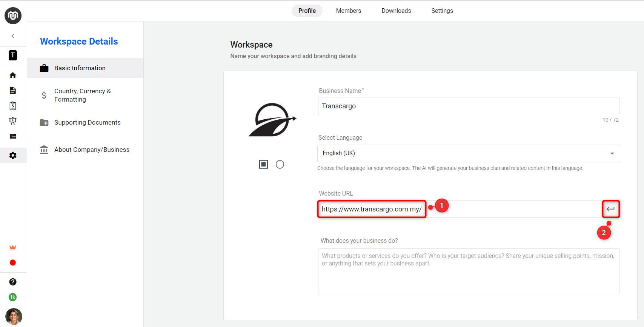Select Basic Information in sidebar
The width and height of the screenshot is (644, 327).
tap(85, 68)
